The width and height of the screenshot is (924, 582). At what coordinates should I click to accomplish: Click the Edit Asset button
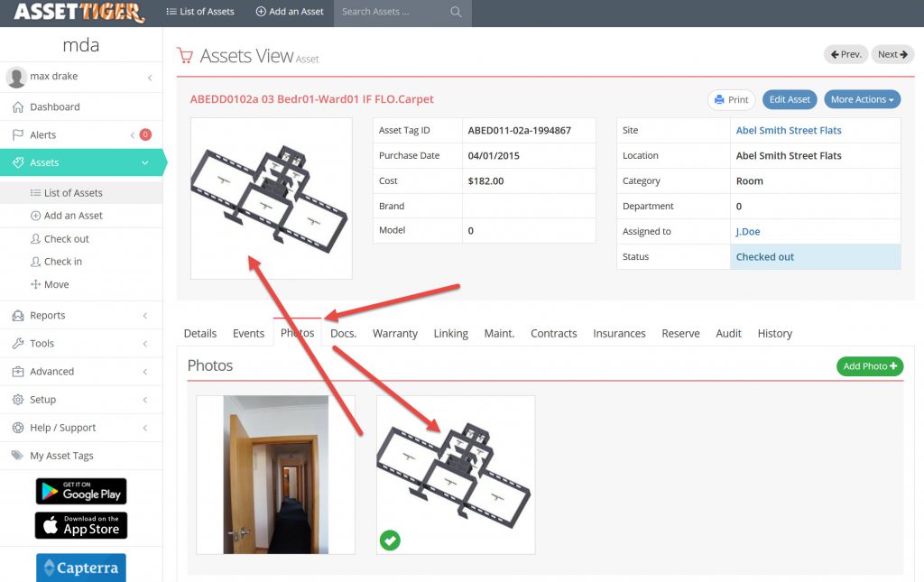pyautogui.click(x=790, y=100)
